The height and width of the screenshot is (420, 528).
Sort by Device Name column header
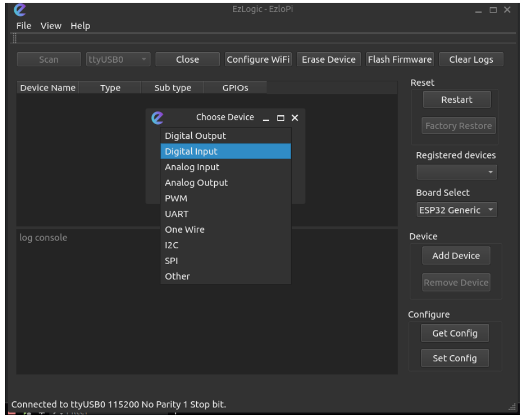(x=47, y=88)
